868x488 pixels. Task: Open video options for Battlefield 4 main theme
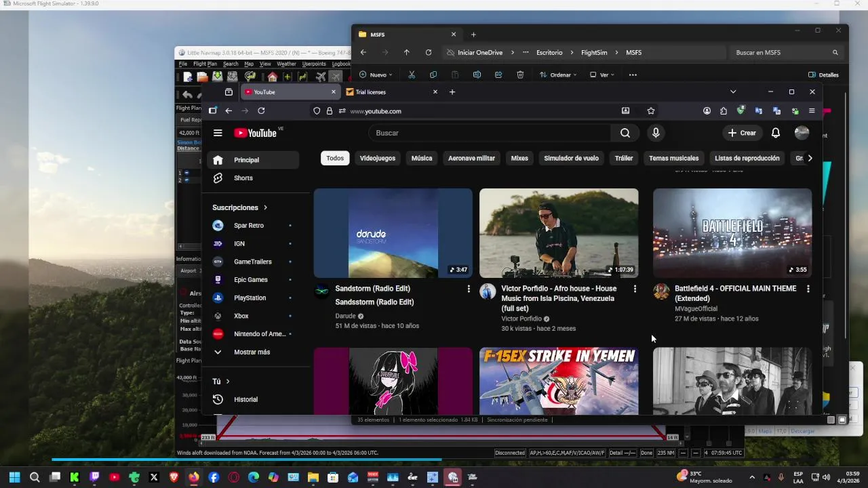(x=808, y=289)
